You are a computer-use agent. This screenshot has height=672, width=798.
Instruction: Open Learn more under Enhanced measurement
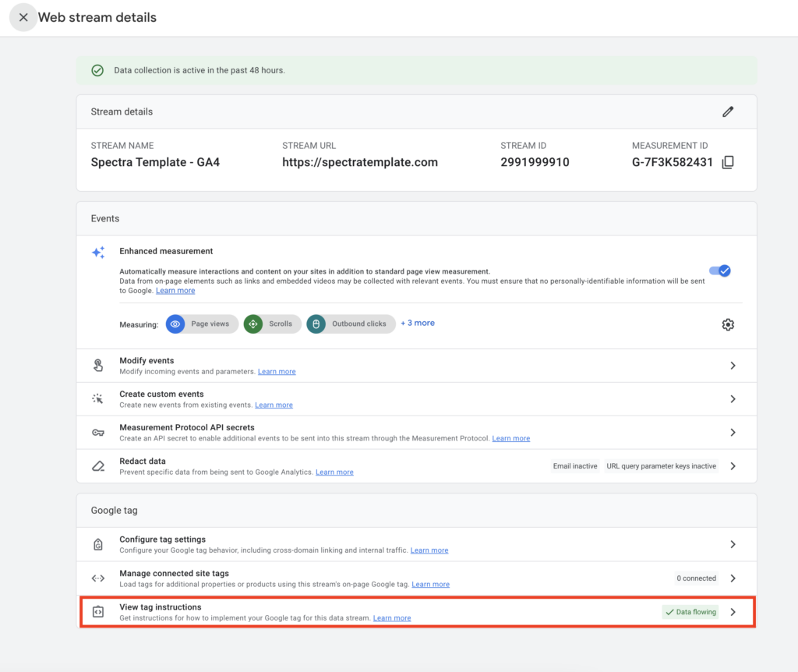click(175, 290)
